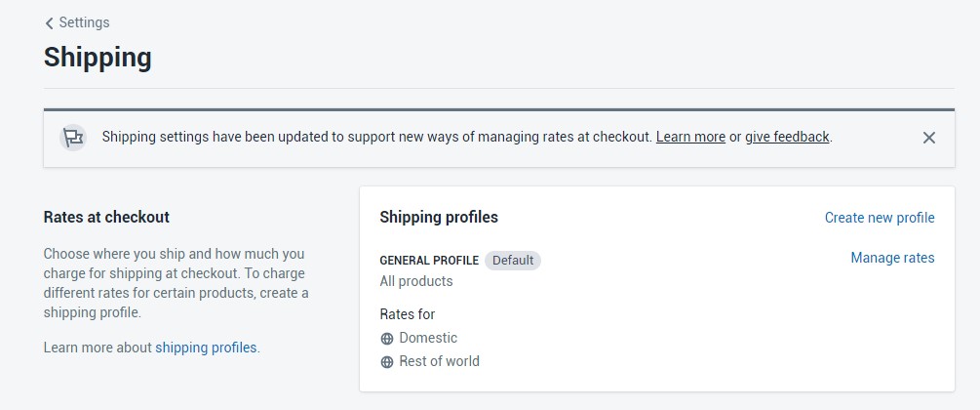Click the globe icon next to Domestic
The image size is (980, 410).
[x=387, y=339]
